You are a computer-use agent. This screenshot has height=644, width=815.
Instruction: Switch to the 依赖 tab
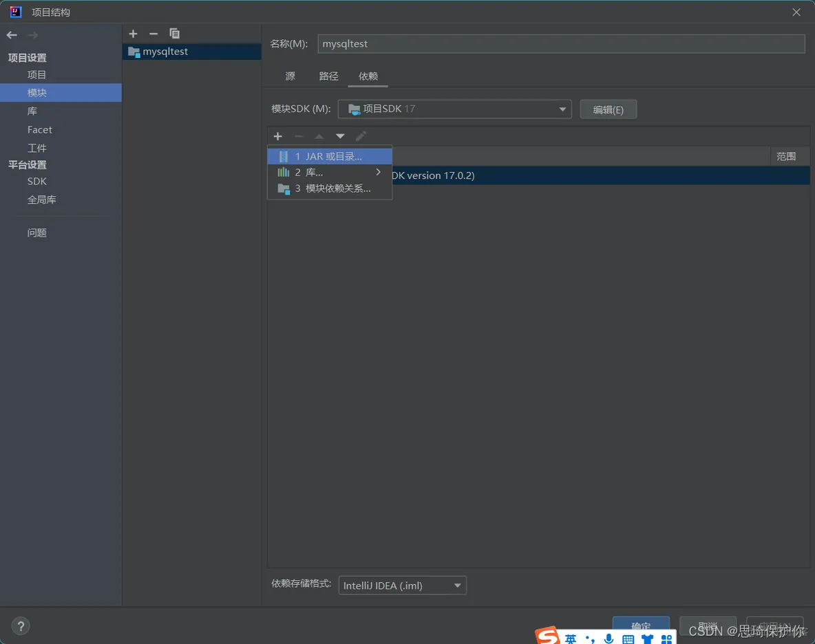pos(368,76)
